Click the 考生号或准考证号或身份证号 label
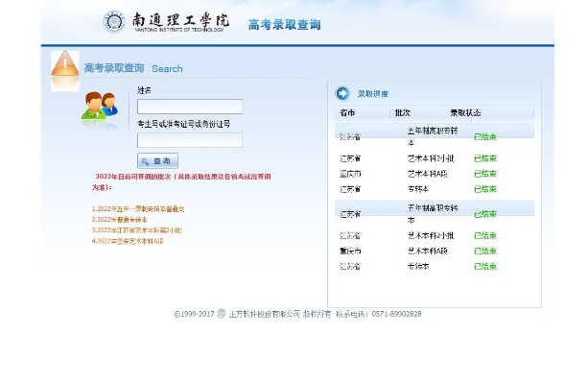This screenshot has height=384, width=588. tap(184, 124)
